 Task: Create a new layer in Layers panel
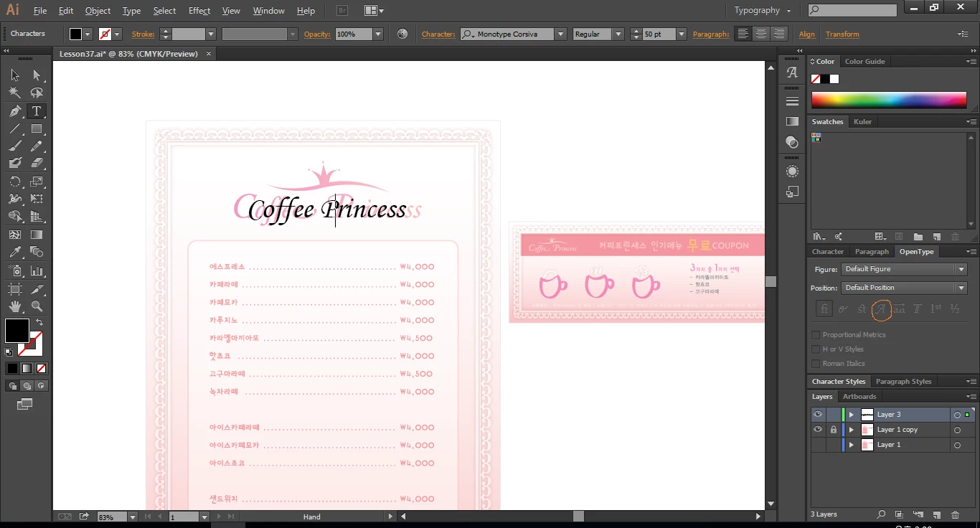pos(936,514)
